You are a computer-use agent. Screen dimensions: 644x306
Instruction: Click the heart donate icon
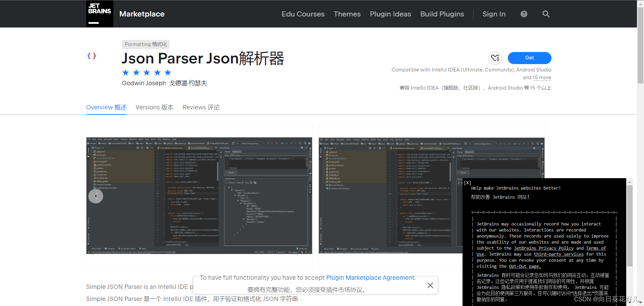[x=495, y=58]
